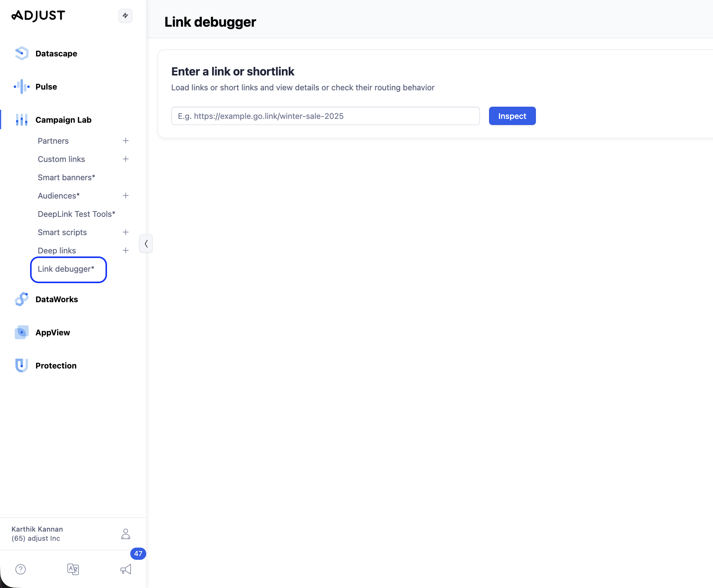
Task: Open DeepLink Test Tools
Action: pyautogui.click(x=77, y=214)
